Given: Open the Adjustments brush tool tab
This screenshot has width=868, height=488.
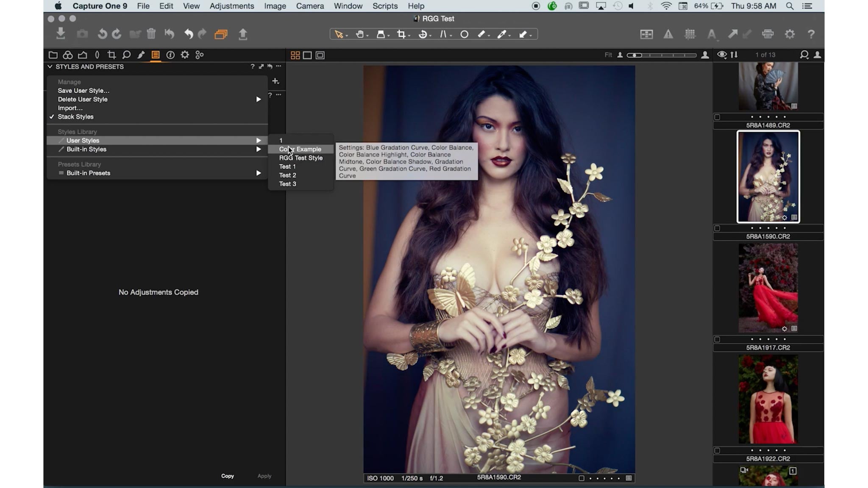Looking at the screenshot, I should click(141, 55).
